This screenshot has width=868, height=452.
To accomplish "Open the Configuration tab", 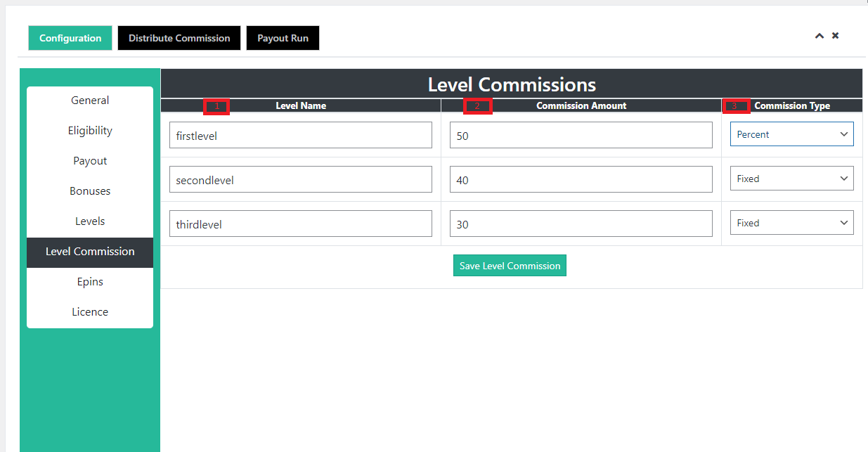I will (x=70, y=38).
